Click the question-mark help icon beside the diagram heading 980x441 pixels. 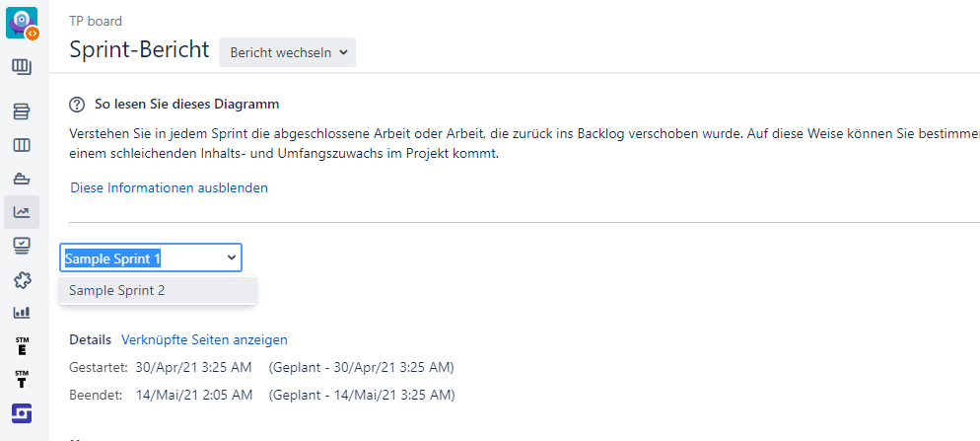coord(76,105)
